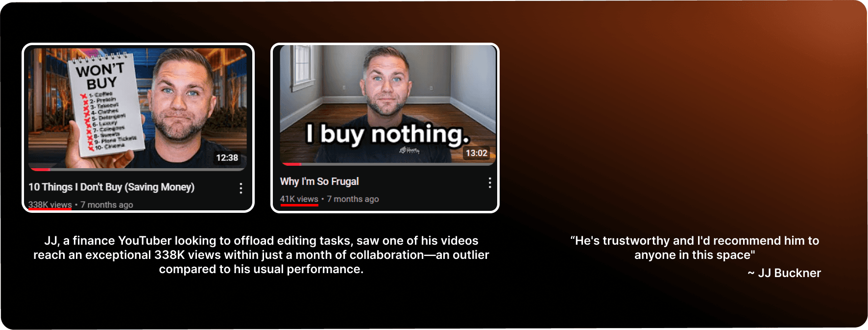Click the underlined 338K views label
Viewport: 868px width, 330px height.
click(x=50, y=205)
